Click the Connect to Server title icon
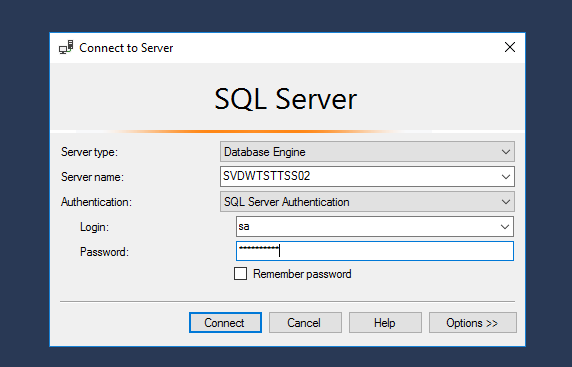 pyautogui.click(x=66, y=47)
